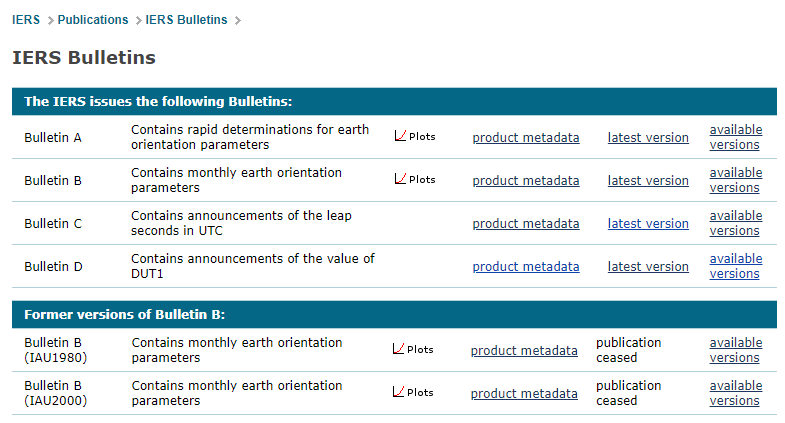Viewport: 785px width, 423px height.
Task: Open Plots icon for Bulletin A
Action: pos(414,137)
